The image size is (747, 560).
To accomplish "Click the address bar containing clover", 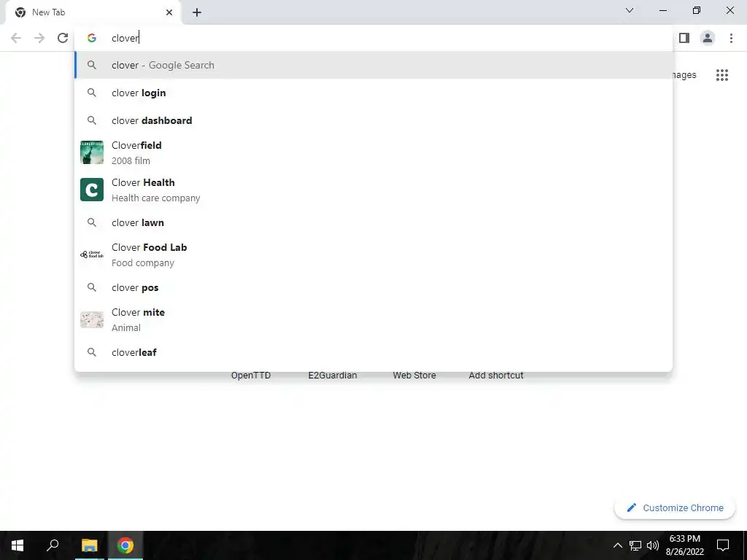I will click(x=373, y=38).
